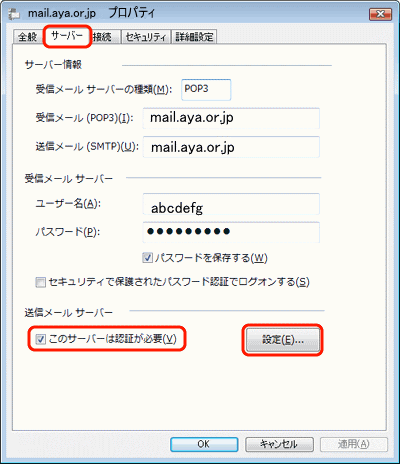Click the パスワード input field
400x464 pixels.
[231, 232]
